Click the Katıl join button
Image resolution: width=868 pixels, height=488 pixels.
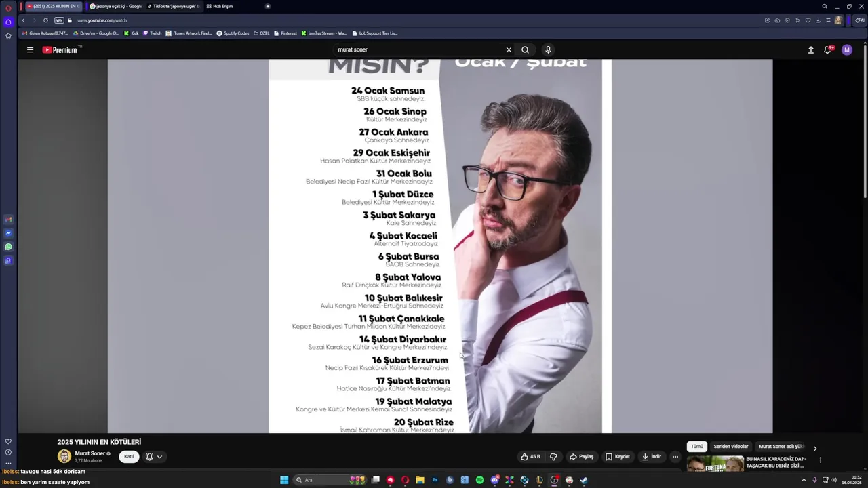pyautogui.click(x=129, y=457)
